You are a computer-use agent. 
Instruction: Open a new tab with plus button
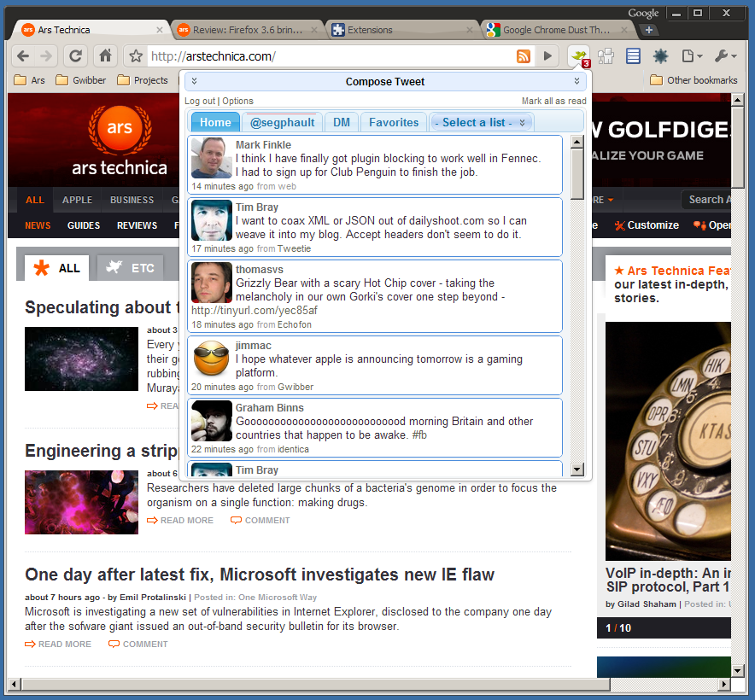(x=649, y=30)
